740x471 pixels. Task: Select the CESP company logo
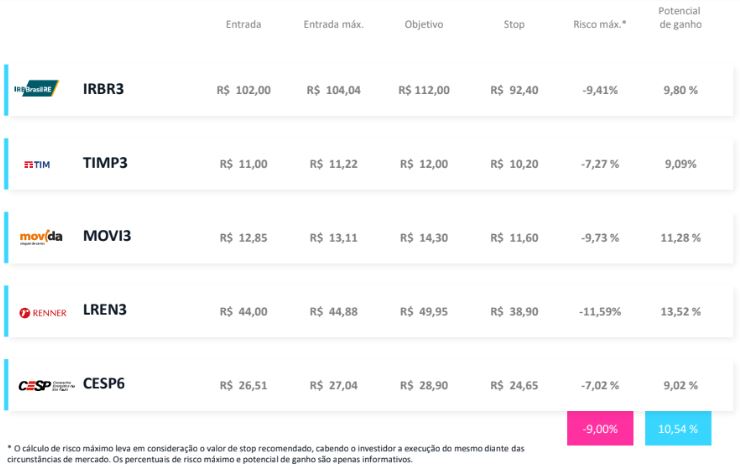[46, 386]
